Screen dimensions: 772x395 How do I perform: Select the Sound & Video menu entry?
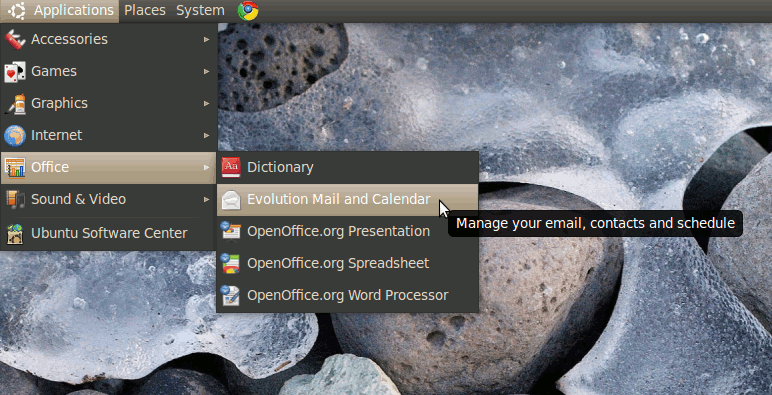point(108,199)
